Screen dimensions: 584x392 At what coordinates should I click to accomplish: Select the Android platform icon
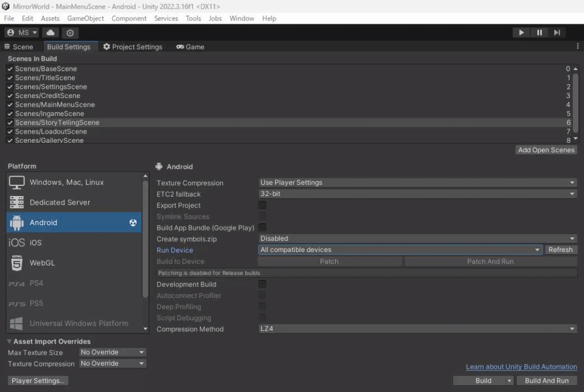[x=17, y=222]
